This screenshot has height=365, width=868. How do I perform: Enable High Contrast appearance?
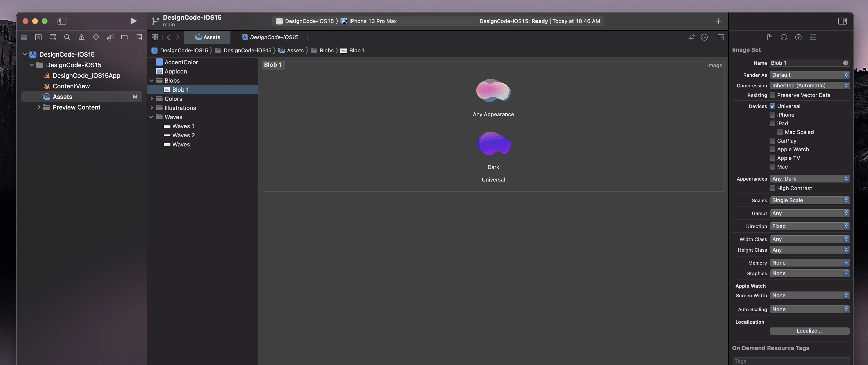772,188
